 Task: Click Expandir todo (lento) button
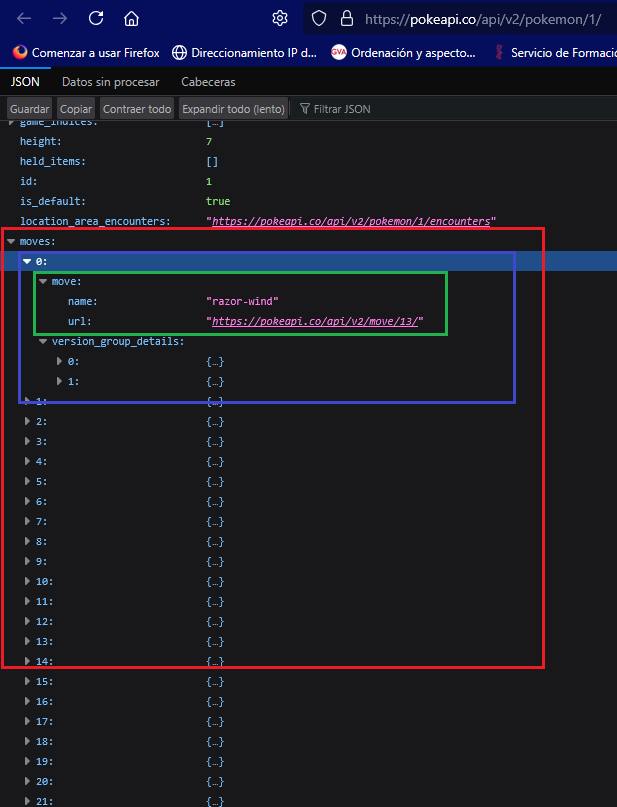[x=233, y=109]
